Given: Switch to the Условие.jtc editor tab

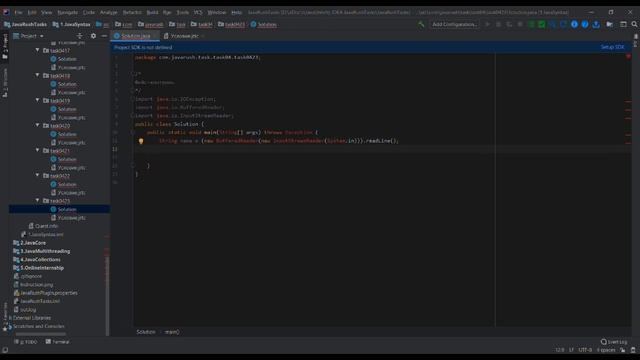Looking at the screenshot, I should [184, 36].
